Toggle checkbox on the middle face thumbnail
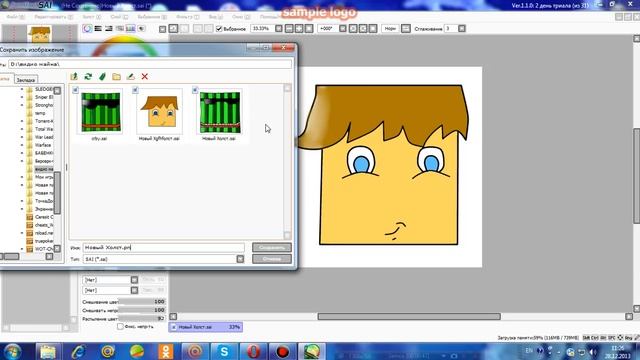This screenshot has height=360, width=640. point(136,90)
